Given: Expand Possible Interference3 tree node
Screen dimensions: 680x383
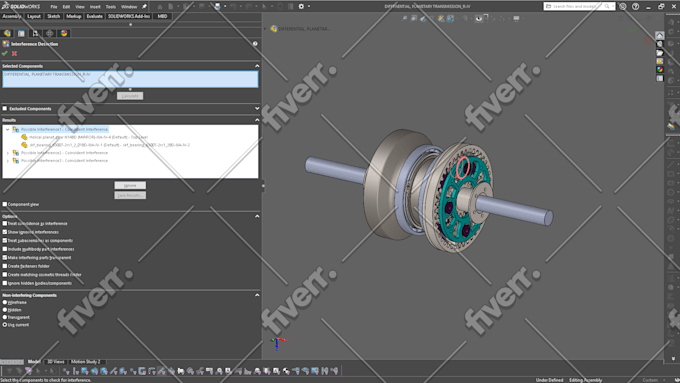Looking at the screenshot, I should click(7, 160).
